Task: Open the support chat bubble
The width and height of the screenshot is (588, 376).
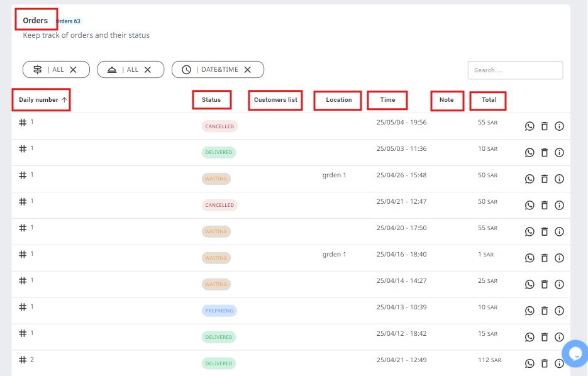Action: pos(575,353)
